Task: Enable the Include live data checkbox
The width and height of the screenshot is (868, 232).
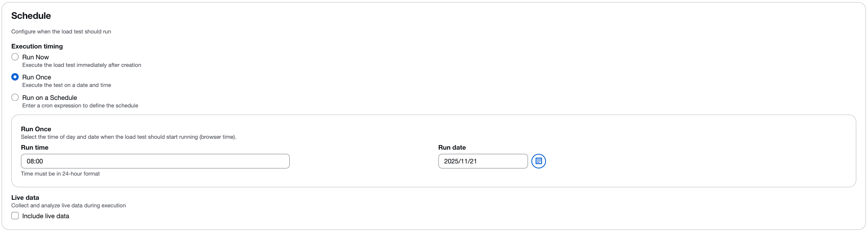Action: tap(15, 216)
